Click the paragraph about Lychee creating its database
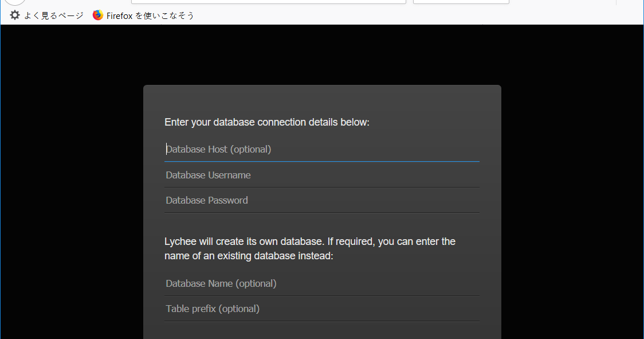This screenshot has width=644, height=339. pyautogui.click(x=309, y=248)
